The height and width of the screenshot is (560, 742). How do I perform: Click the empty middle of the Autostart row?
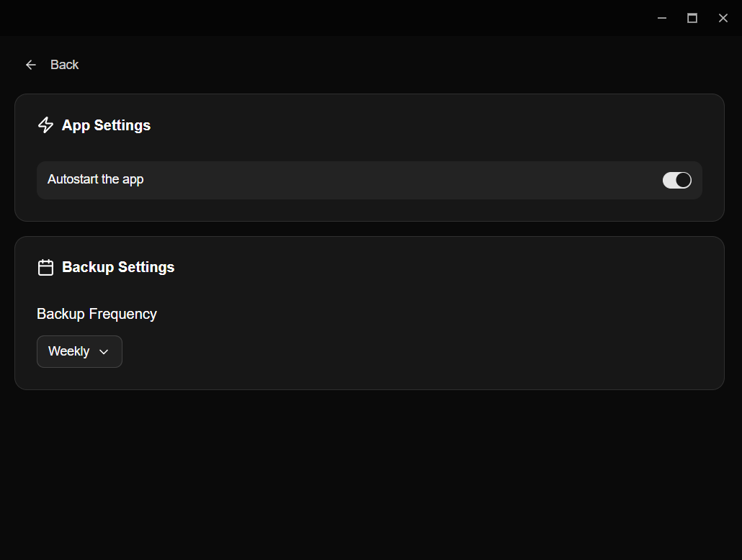[396, 180]
